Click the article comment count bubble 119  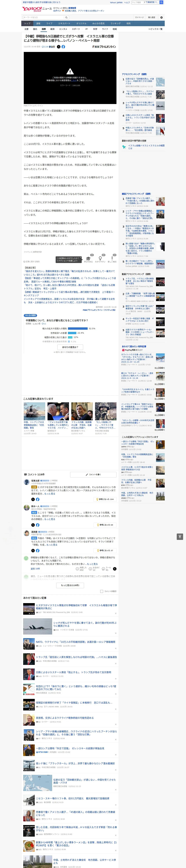coord(45,47)
